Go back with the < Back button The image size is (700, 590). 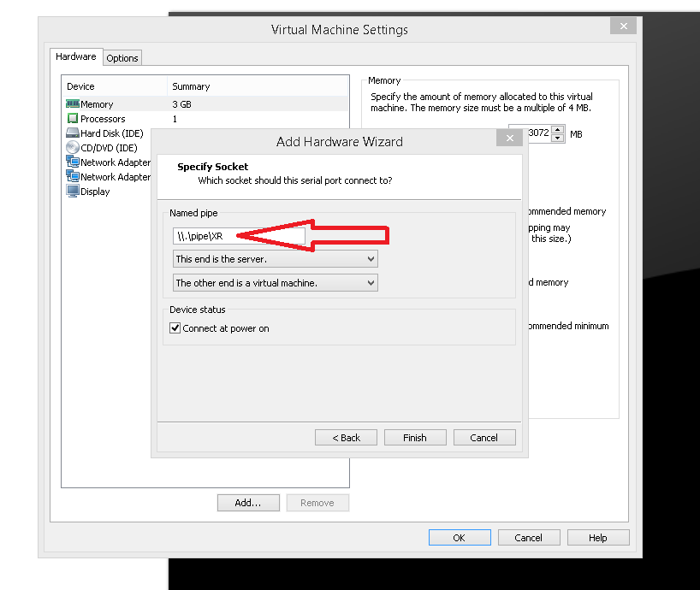[346, 438]
